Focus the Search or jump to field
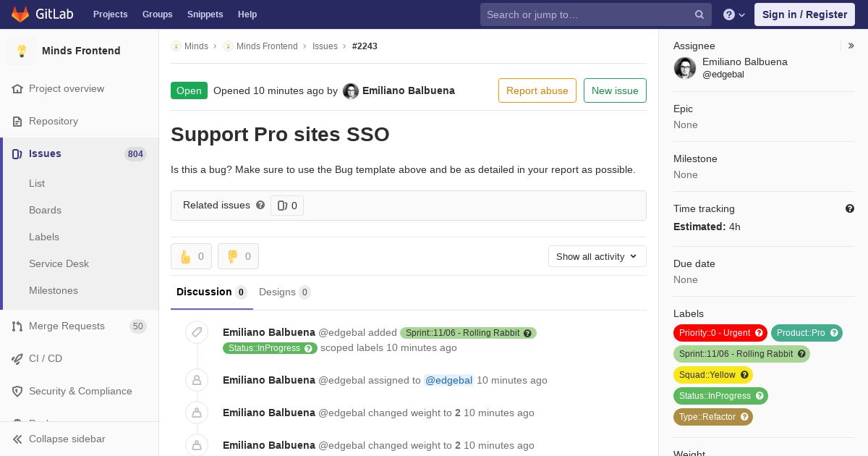Viewport: 868px width, 456px height. [x=596, y=14]
